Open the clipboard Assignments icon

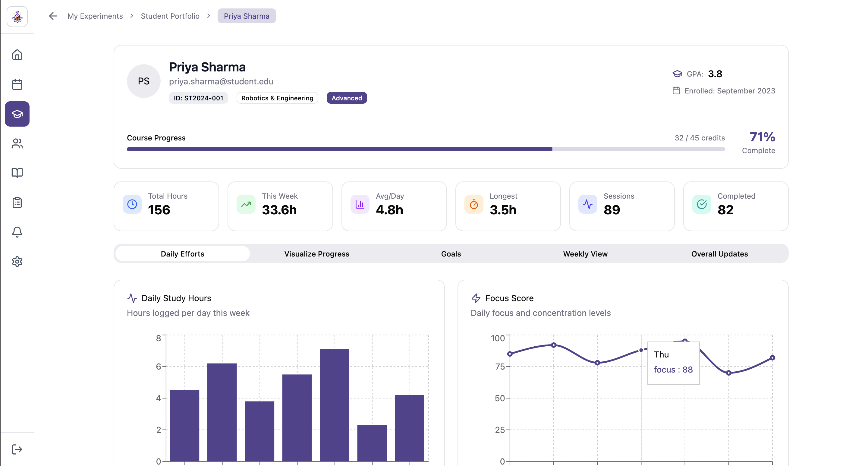[x=17, y=203]
